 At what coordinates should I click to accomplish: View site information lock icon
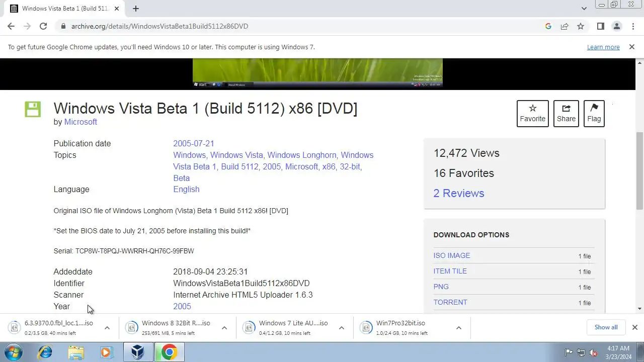[63, 26]
